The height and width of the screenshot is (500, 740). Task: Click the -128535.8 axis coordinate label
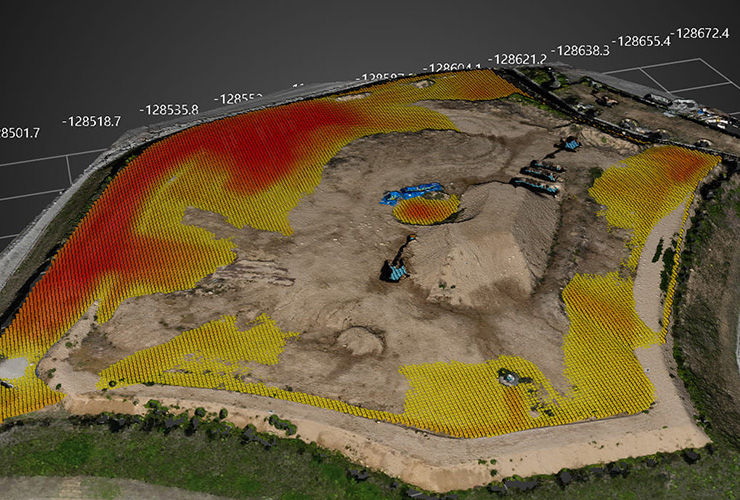(x=169, y=109)
